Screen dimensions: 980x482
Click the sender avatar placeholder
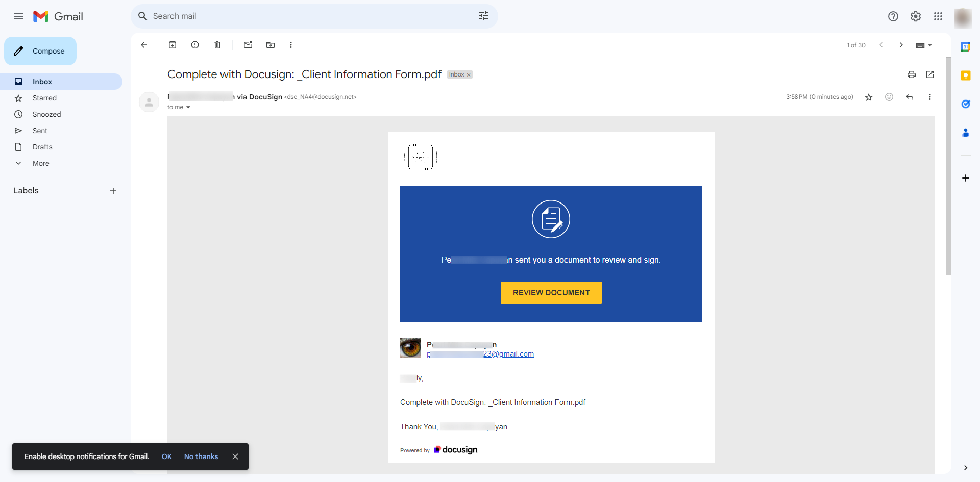[x=149, y=102]
